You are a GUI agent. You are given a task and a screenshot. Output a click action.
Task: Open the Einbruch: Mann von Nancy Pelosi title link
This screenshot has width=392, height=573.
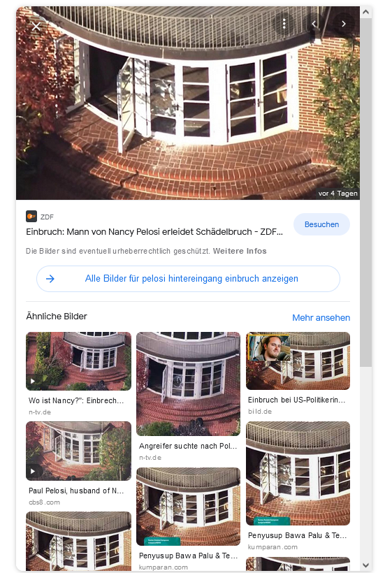pos(154,232)
